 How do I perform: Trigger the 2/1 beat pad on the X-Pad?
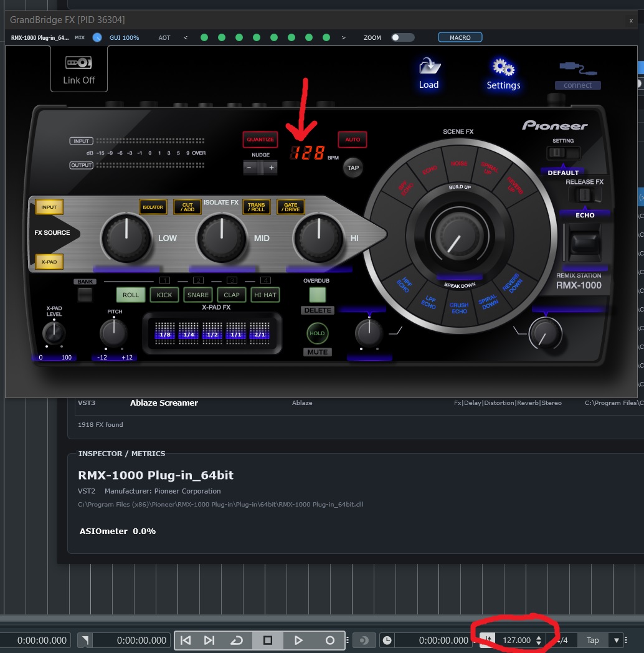coord(260,333)
